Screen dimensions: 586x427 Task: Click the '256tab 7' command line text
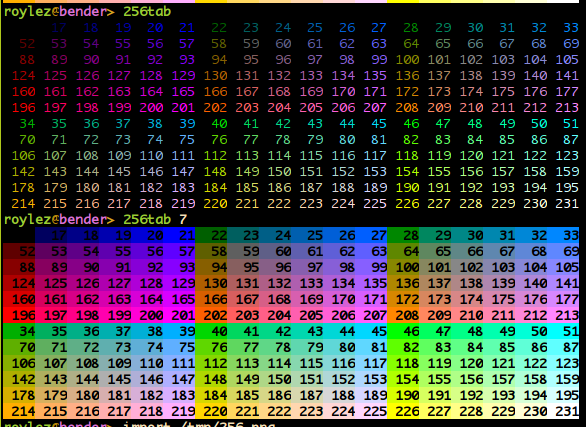coord(155,219)
